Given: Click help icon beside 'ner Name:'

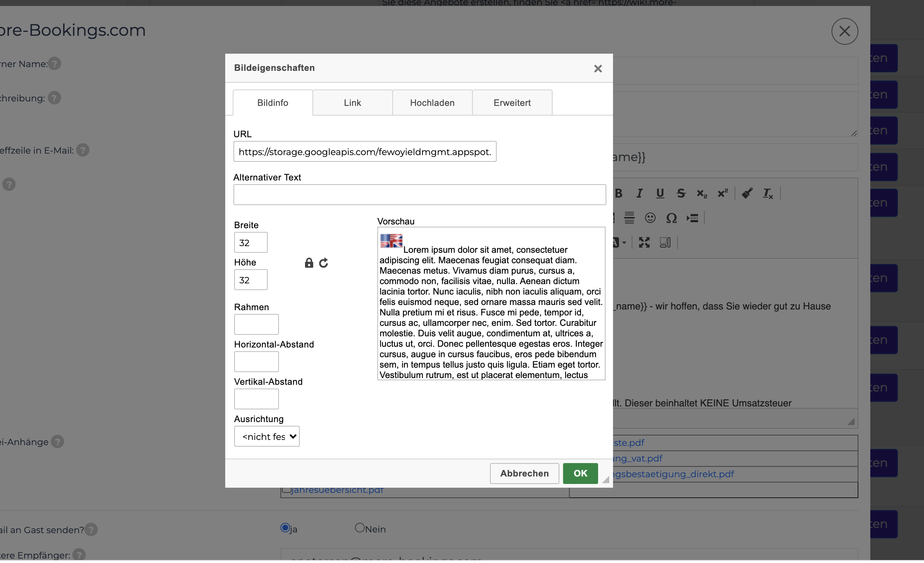Looking at the screenshot, I should point(54,64).
